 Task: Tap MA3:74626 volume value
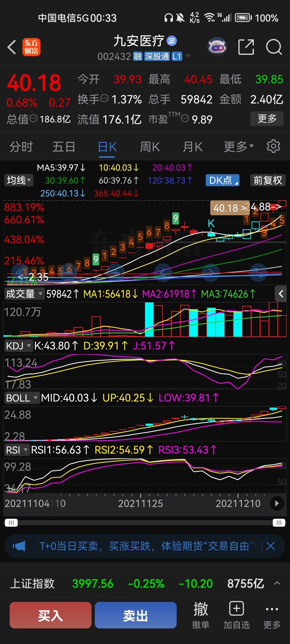(x=228, y=294)
